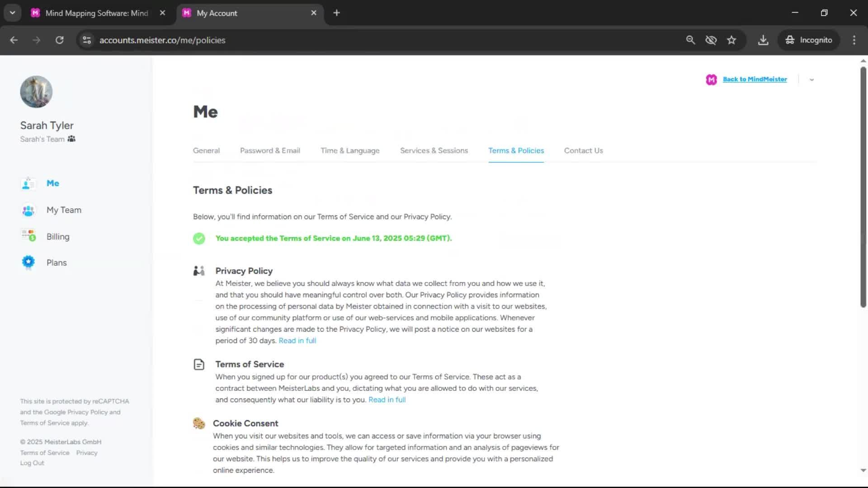Select the Terms & Policies tab
The image size is (868, 488).
(516, 150)
